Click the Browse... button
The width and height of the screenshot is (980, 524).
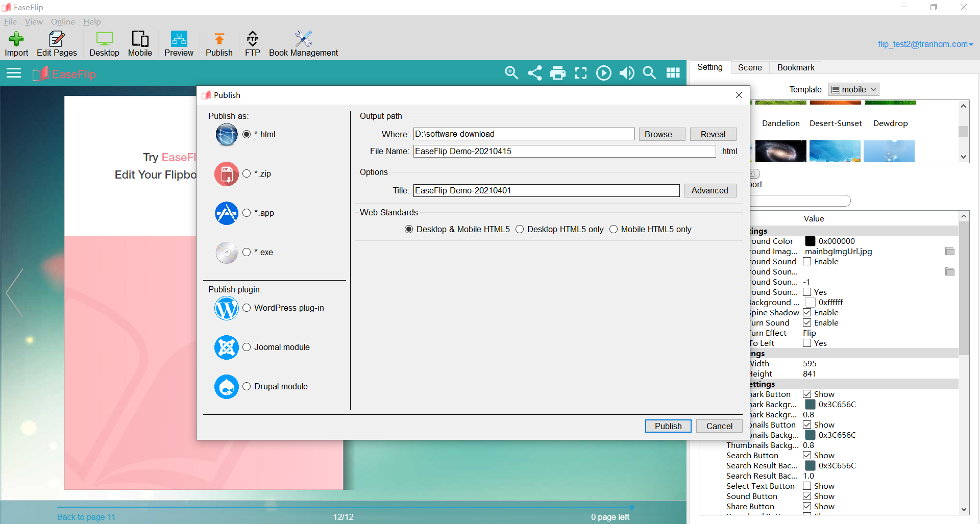pos(661,134)
